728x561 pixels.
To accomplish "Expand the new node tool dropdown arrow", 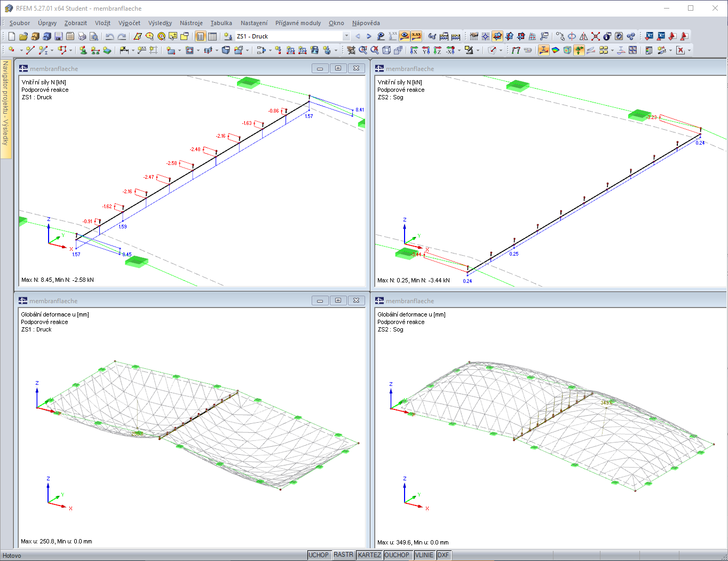I will (21, 51).
